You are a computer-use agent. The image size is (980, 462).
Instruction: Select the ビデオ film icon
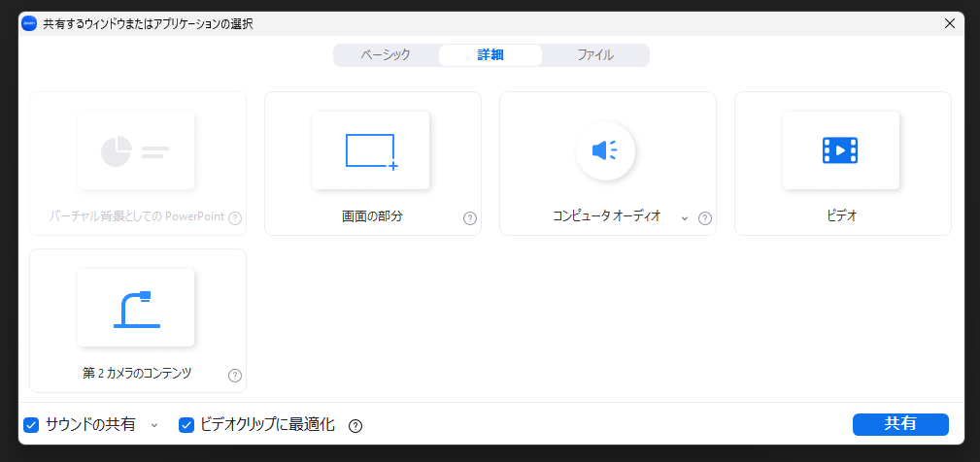tap(840, 150)
